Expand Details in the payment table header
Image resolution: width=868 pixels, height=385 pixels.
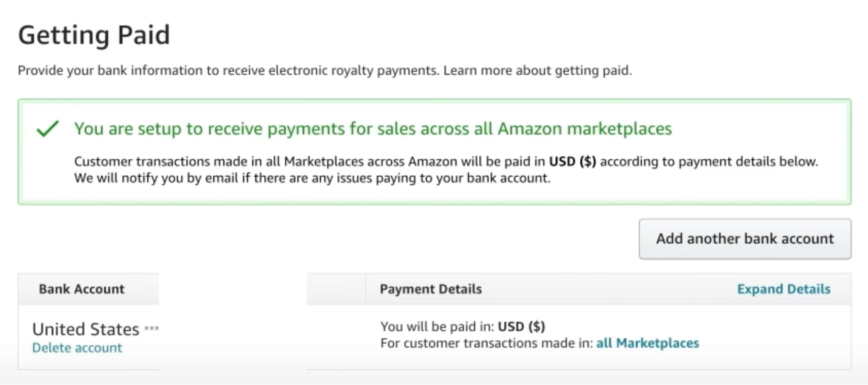pyautogui.click(x=783, y=289)
